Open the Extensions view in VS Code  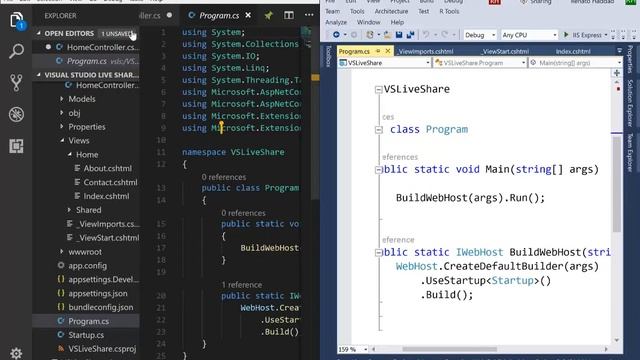[x=16, y=146]
